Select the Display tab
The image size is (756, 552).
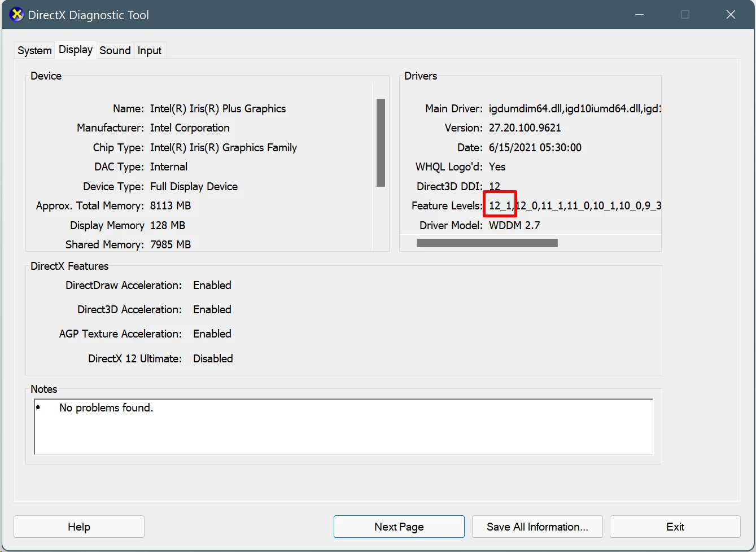76,50
